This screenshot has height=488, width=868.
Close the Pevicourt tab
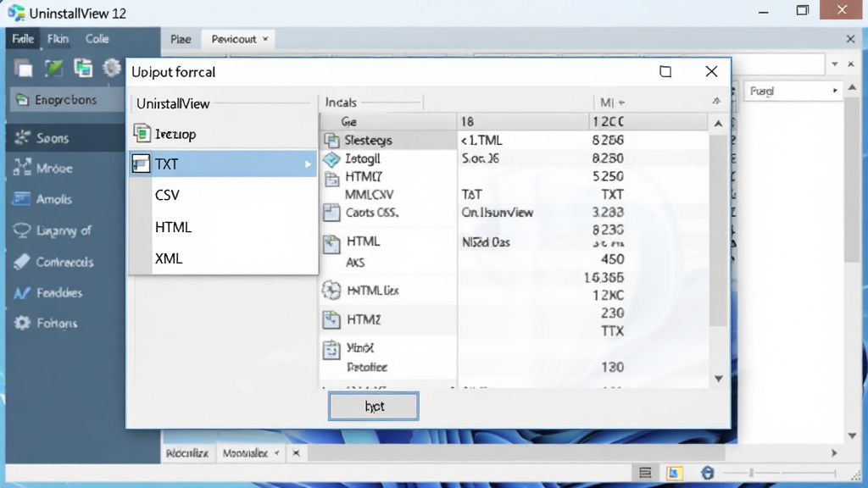[265, 39]
